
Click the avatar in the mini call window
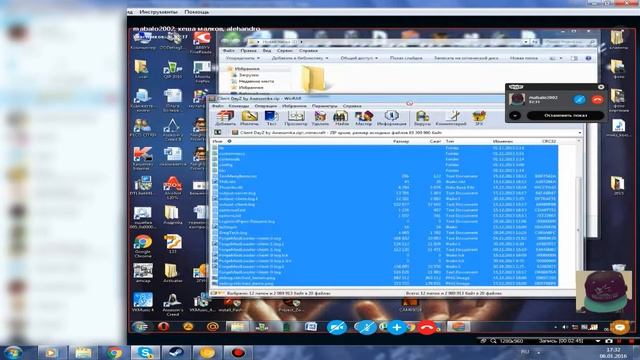(517, 99)
